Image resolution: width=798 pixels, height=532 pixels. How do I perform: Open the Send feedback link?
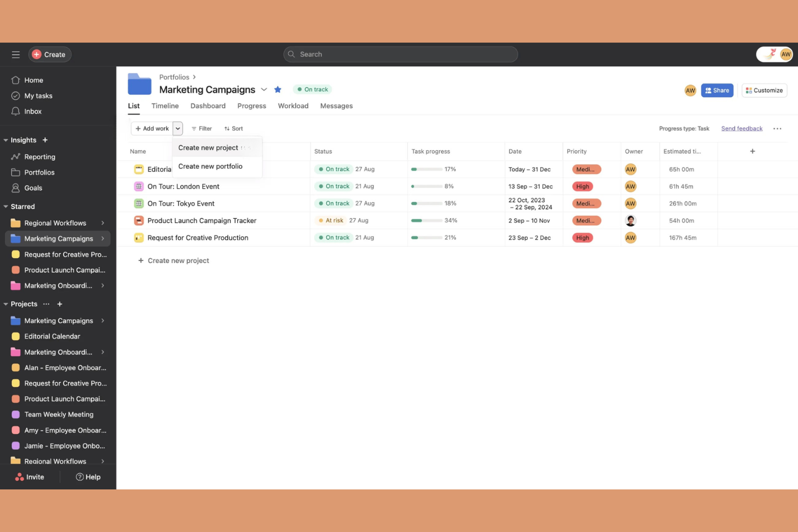[742, 129]
